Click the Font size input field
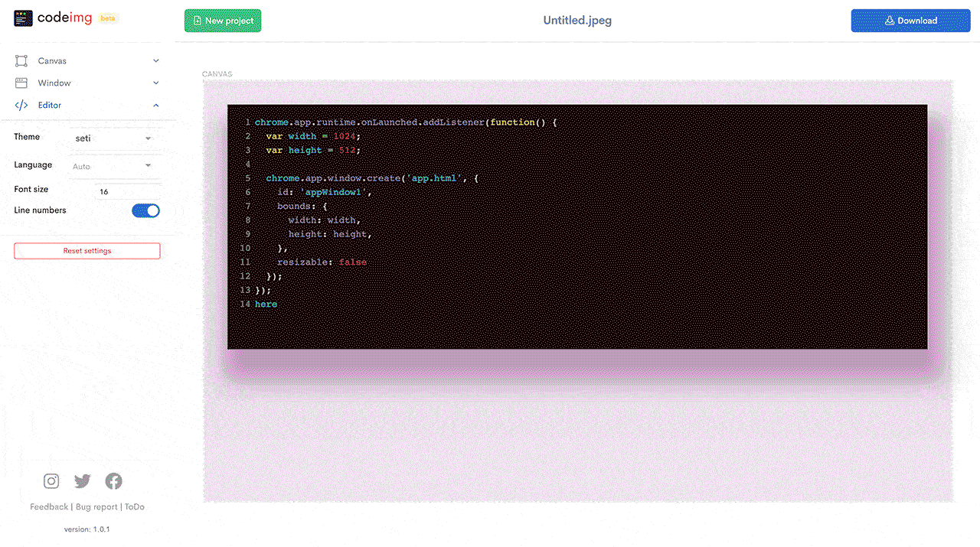 [128, 192]
